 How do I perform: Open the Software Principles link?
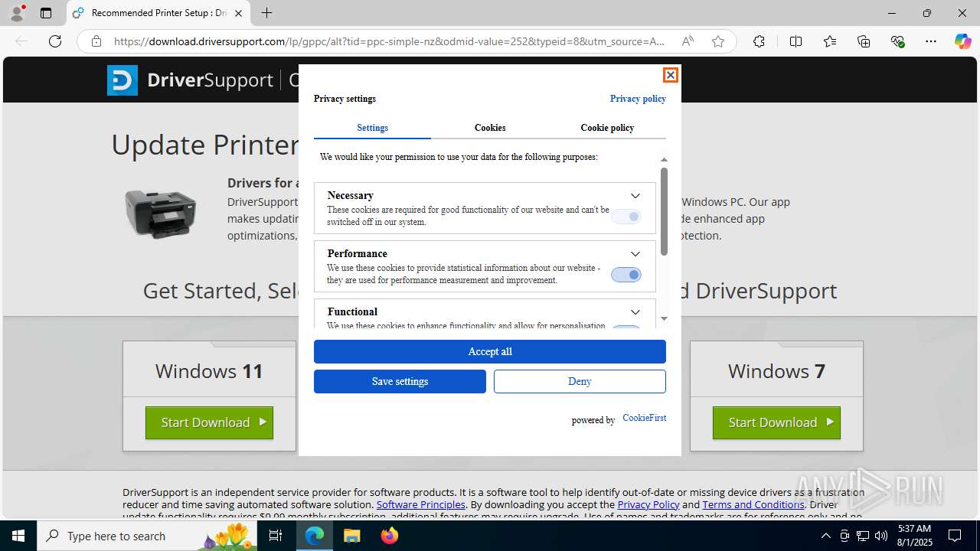[x=421, y=504]
